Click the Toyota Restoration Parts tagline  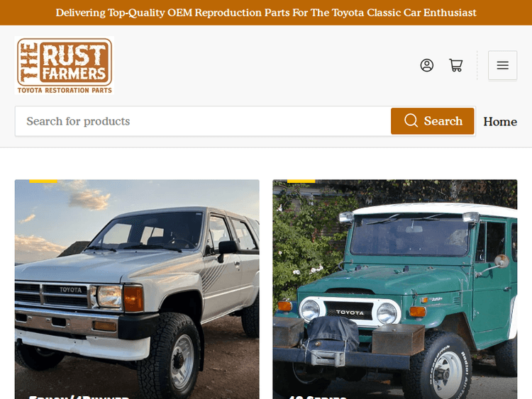click(x=65, y=90)
